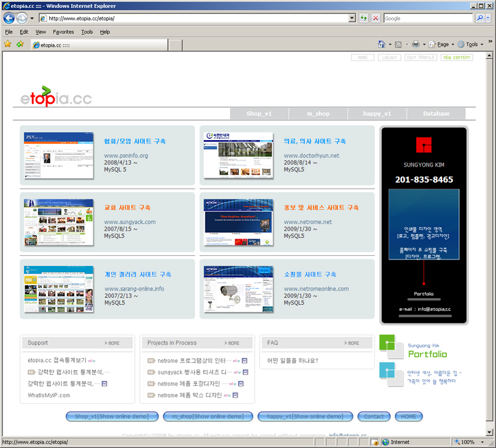Click the Contact button
The image size is (496, 448).
pyautogui.click(x=373, y=417)
